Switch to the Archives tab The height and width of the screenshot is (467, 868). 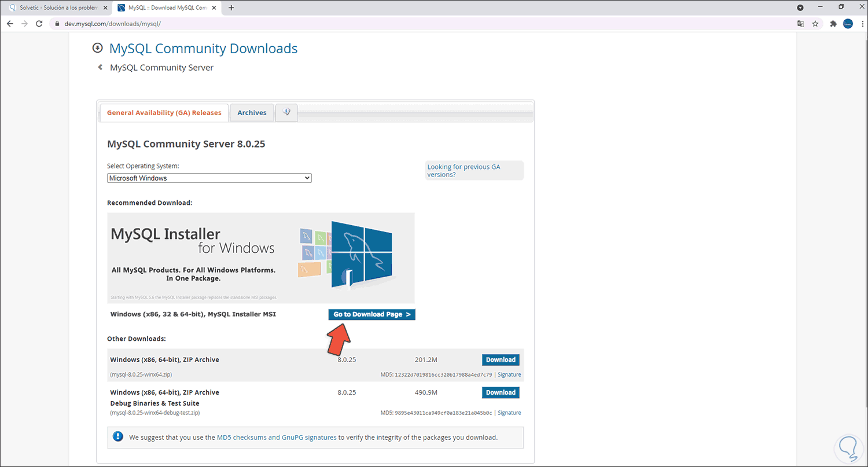pos(252,113)
